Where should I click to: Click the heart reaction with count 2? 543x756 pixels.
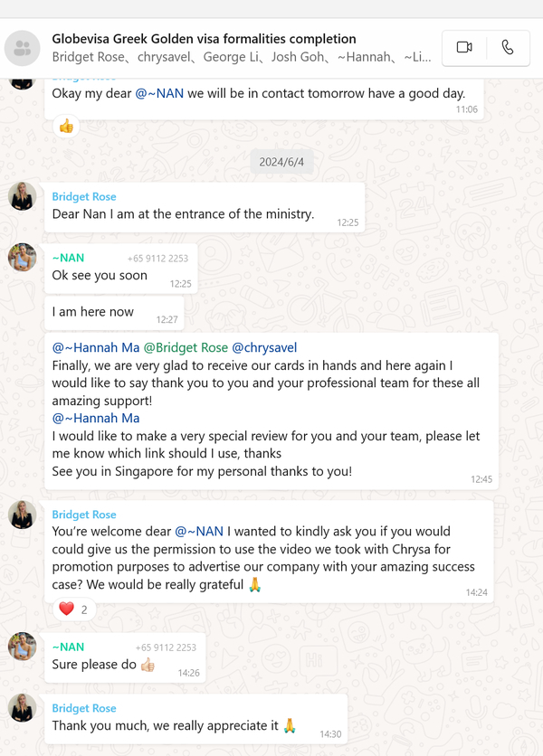[x=74, y=610]
